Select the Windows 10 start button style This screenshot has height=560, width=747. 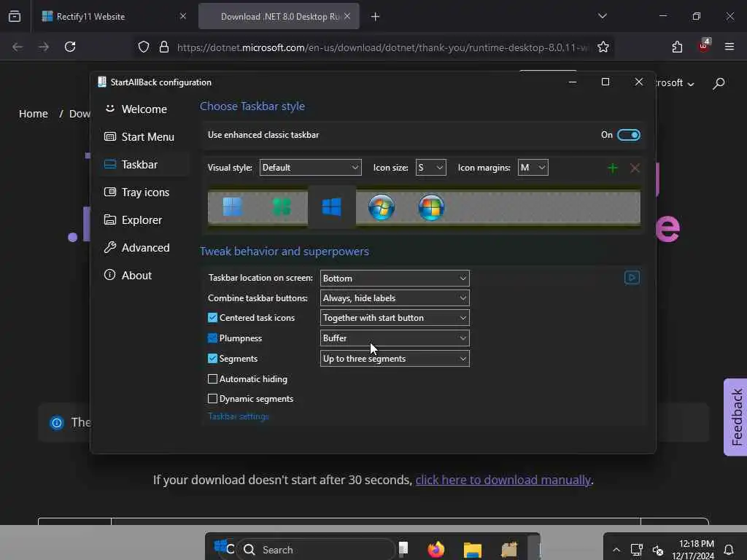coord(332,207)
